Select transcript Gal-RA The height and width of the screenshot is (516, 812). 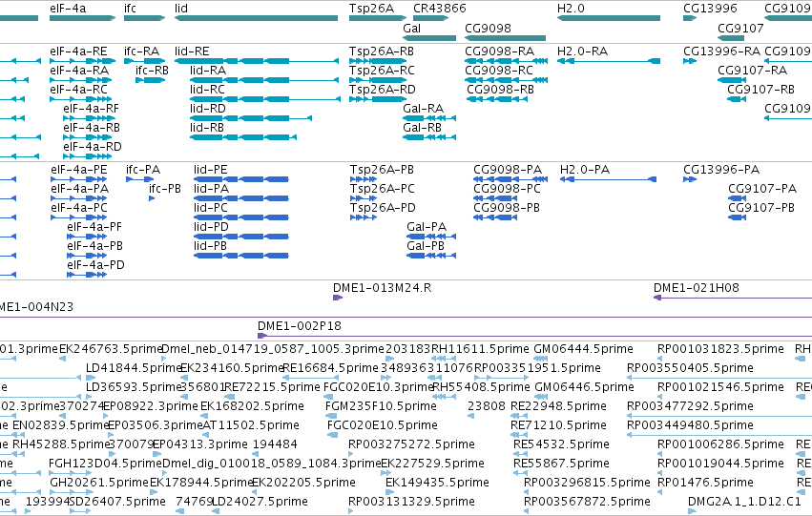click(x=429, y=118)
